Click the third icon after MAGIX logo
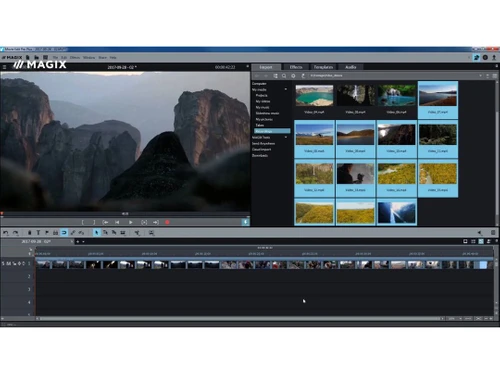 pyautogui.click(x=45, y=57)
